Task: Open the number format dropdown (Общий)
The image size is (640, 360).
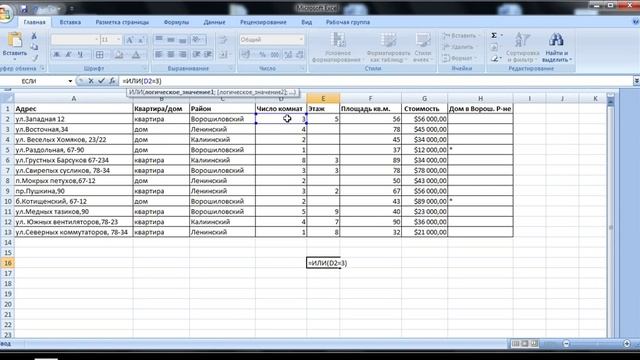Action: click(301, 40)
